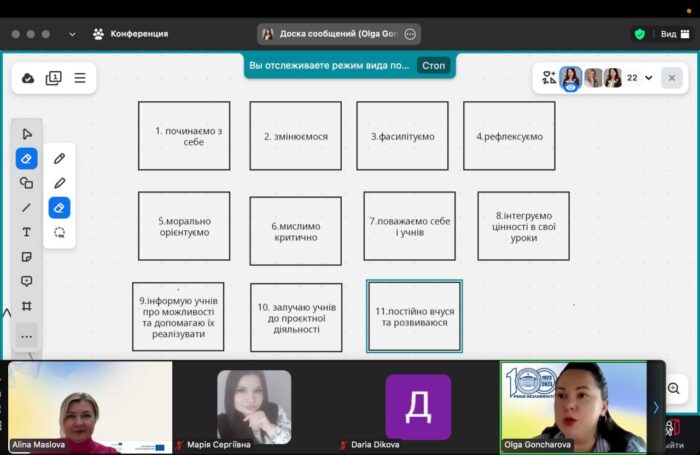700x455 pixels.
Task: Pick the pen option in the drawing flyout
Action: [59, 158]
